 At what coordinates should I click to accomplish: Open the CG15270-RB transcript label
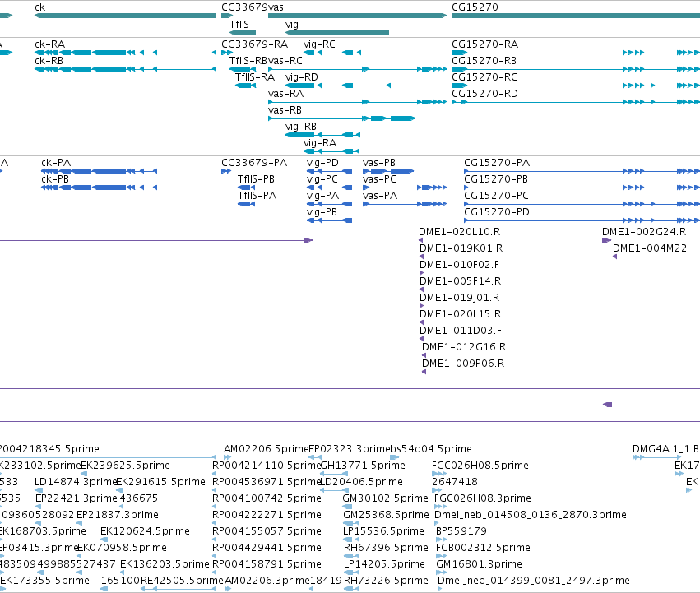(484, 61)
